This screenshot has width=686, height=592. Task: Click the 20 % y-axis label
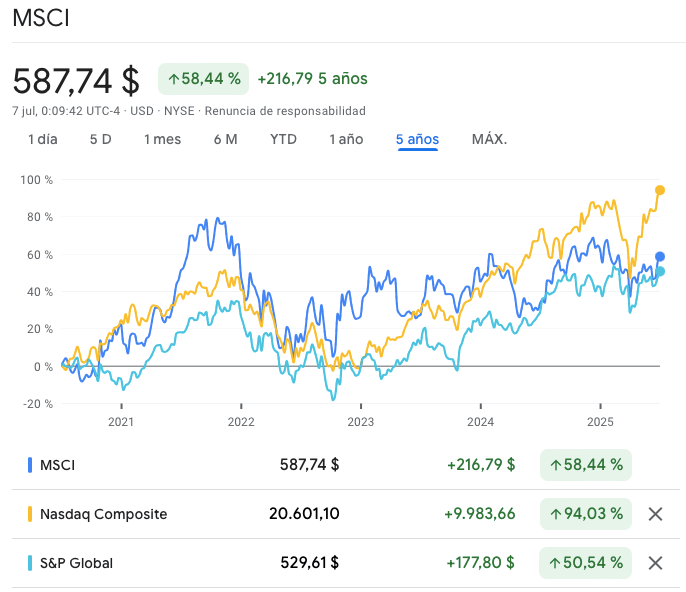coord(39,329)
